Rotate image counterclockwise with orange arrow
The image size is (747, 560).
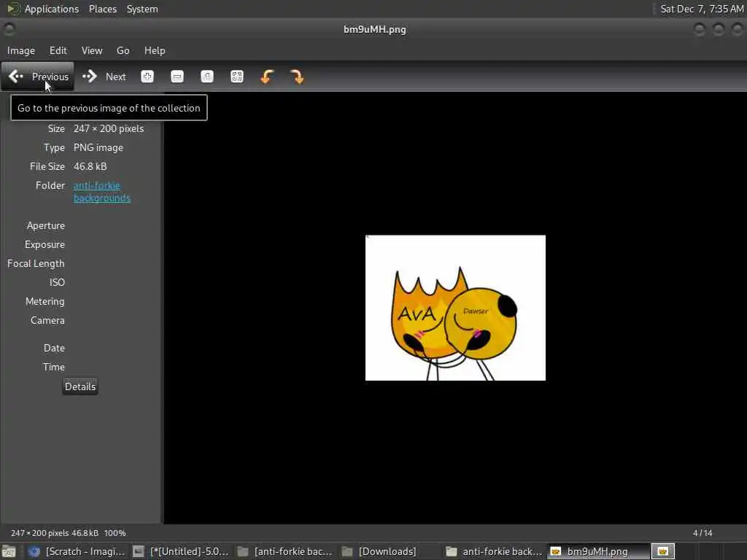pos(267,76)
